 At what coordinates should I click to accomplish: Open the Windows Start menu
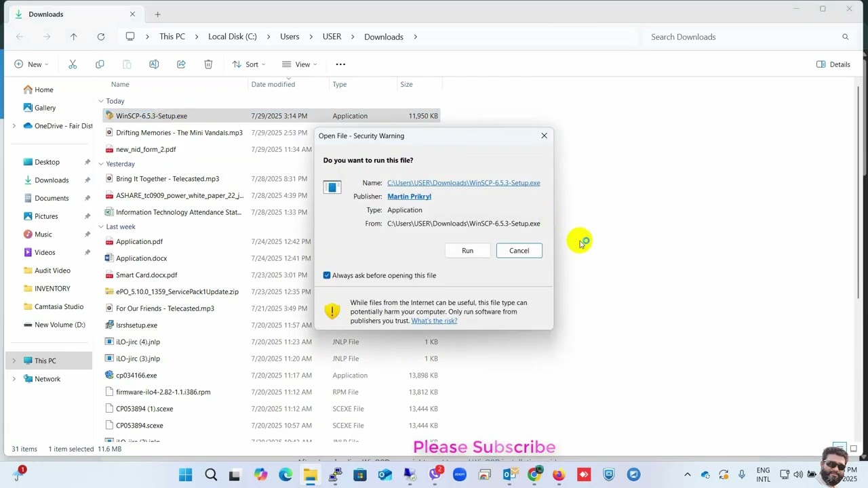tap(185, 474)
